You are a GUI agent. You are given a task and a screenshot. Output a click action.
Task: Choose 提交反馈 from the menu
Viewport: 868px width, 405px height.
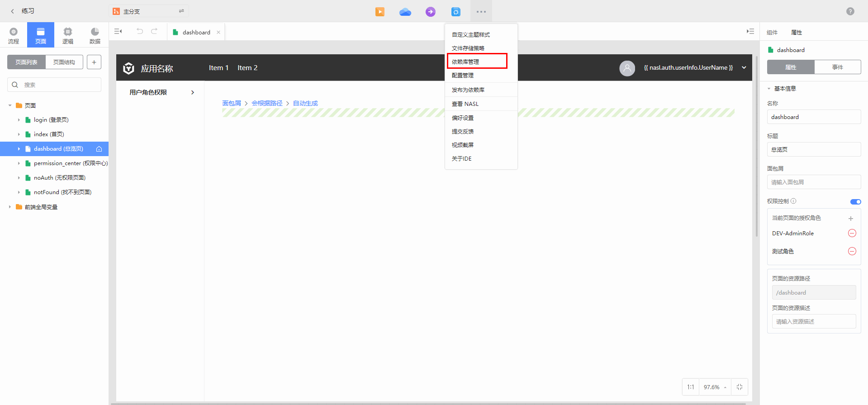481,132
